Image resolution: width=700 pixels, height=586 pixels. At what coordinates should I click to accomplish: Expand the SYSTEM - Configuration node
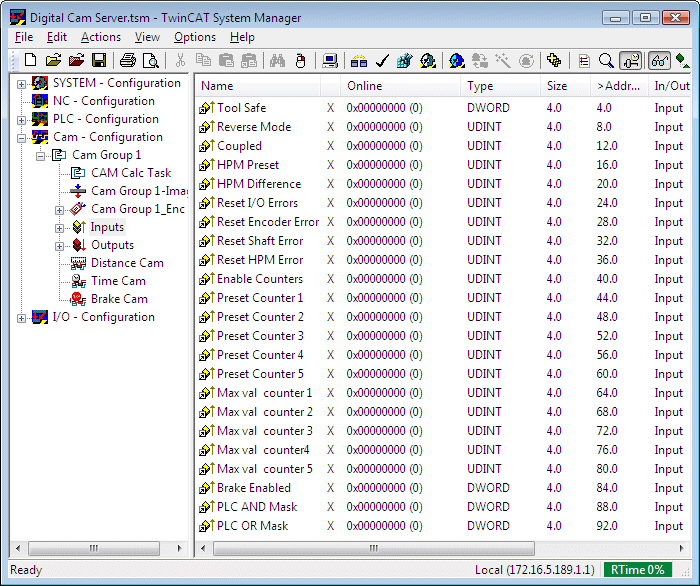(21, 84)
